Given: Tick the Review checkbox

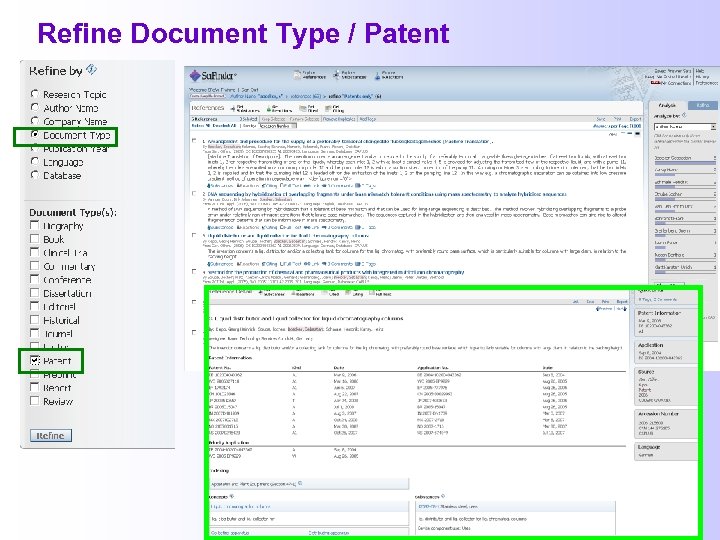Looking at the screenshot, I should tap(34, 400).
